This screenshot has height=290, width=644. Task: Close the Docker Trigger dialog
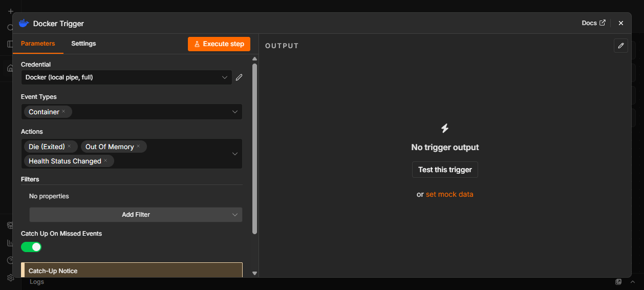(x=621, y=23)
